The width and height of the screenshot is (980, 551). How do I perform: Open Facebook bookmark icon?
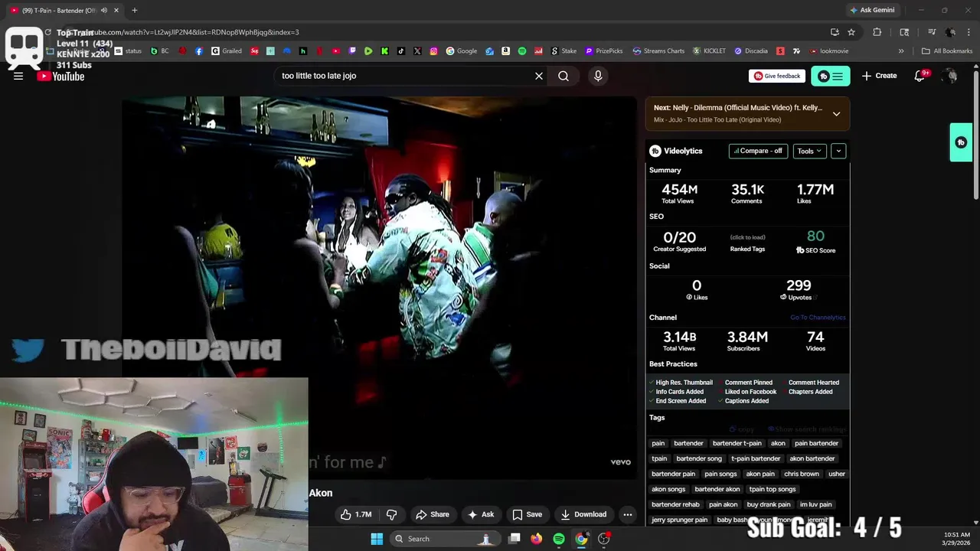pos(199,51)
